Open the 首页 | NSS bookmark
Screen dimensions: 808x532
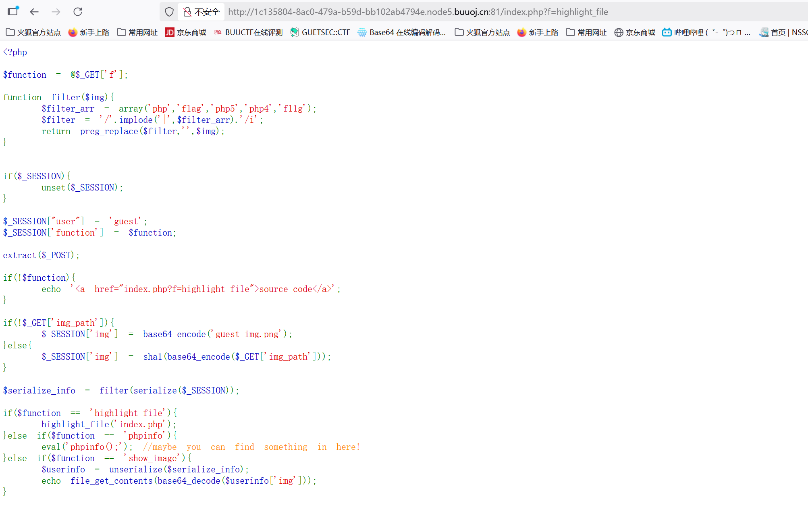(x=783, y=32)
